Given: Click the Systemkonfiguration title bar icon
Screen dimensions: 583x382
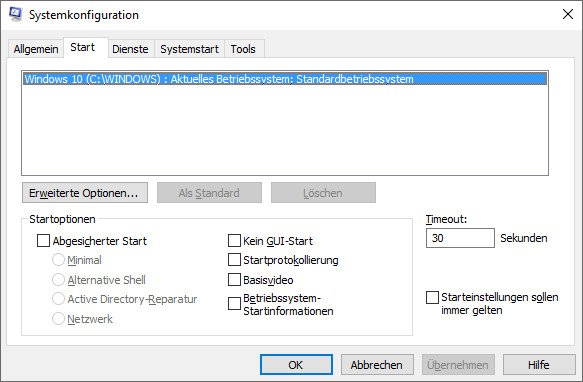Looking at the screenshot, I should 16,14.
